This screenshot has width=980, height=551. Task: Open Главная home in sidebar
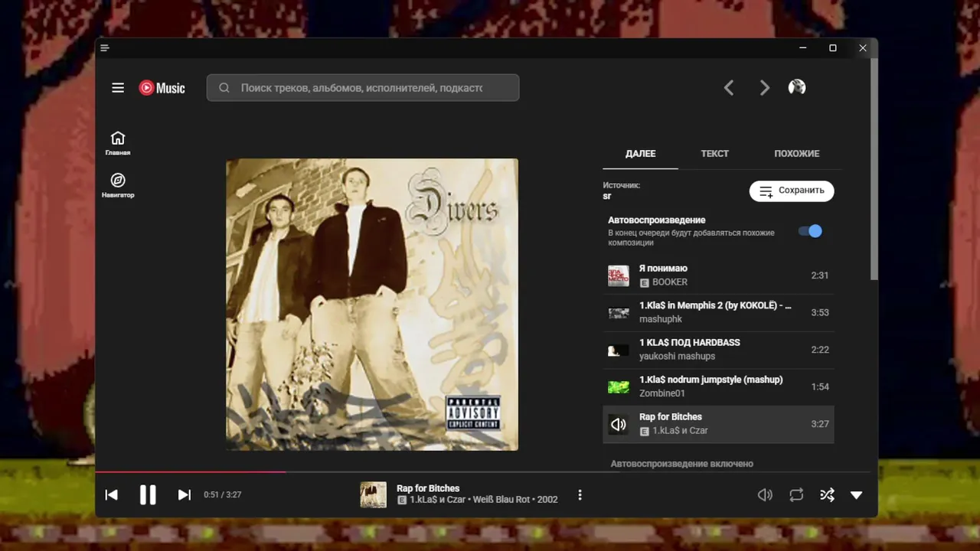[x=118, y=143]
